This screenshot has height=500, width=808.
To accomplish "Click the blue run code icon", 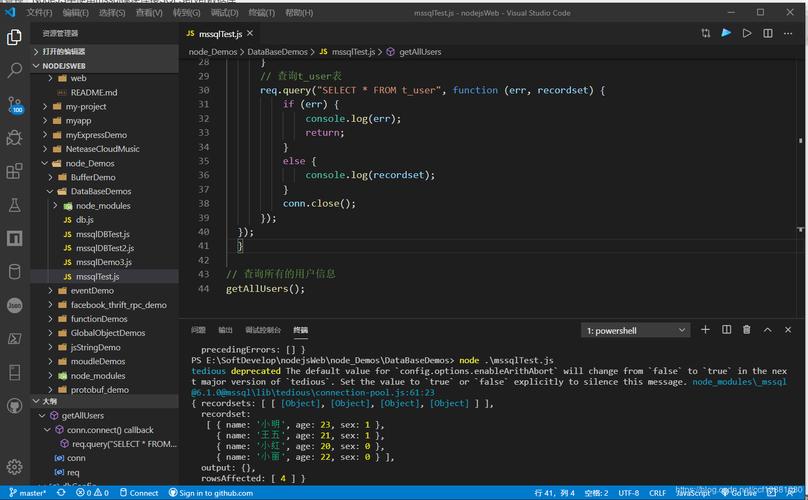I will point(726,33).
